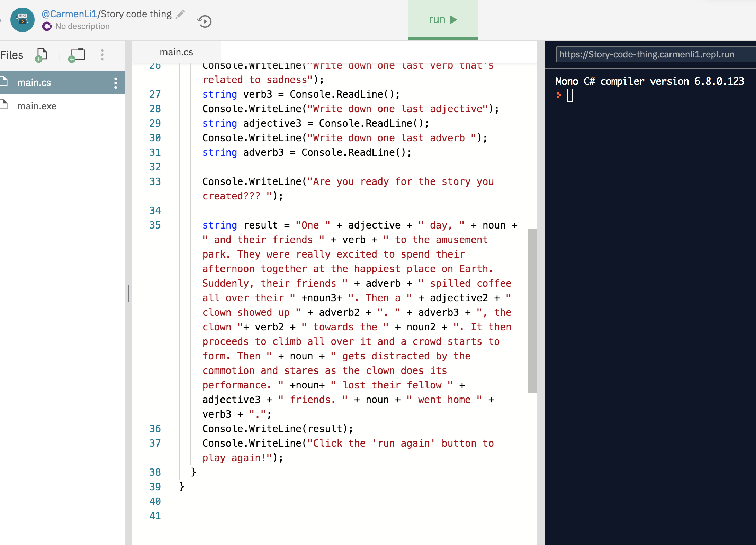Open the @CarmenLi1 profile link
Image resolution: width=756 pixels, height=545 pixels.
click(x=69, y=14)
